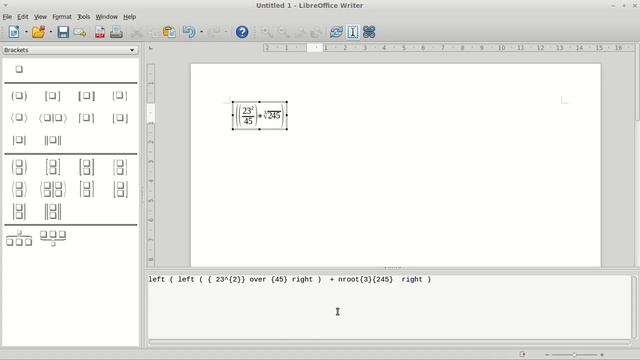Click the blue Help question mark icon

pyautogui.click(x=242, y=32)
